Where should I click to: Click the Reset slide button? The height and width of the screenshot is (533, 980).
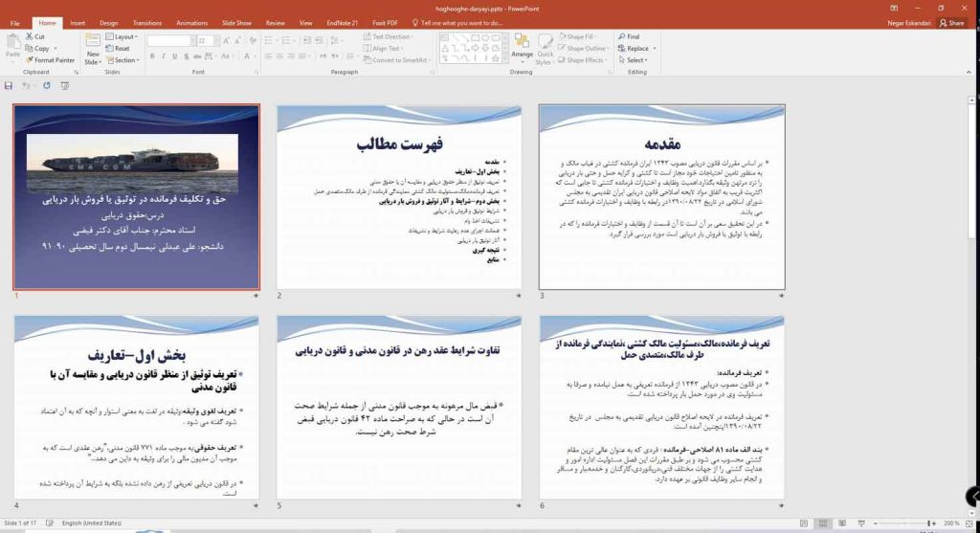pyautogui.click(x=118, y=48)
